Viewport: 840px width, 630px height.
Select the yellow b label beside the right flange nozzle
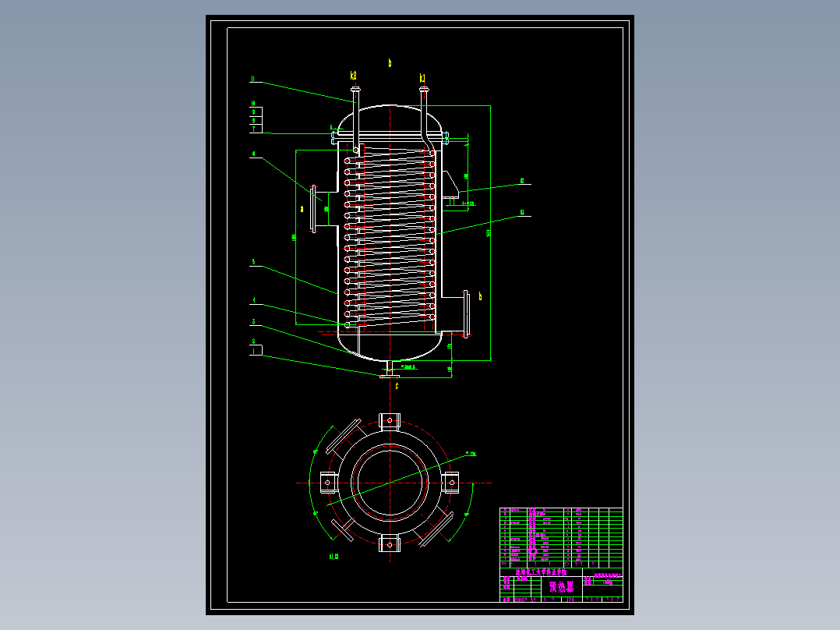pos(480,296)
